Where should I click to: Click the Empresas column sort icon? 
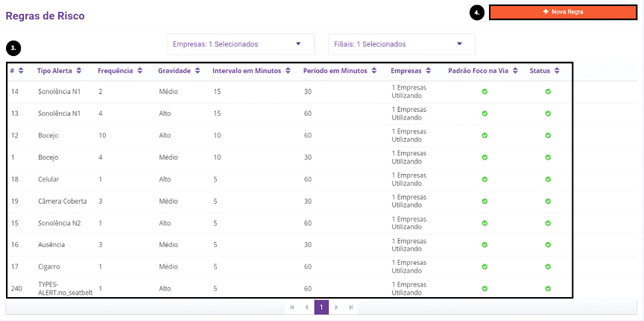point(429,71)
